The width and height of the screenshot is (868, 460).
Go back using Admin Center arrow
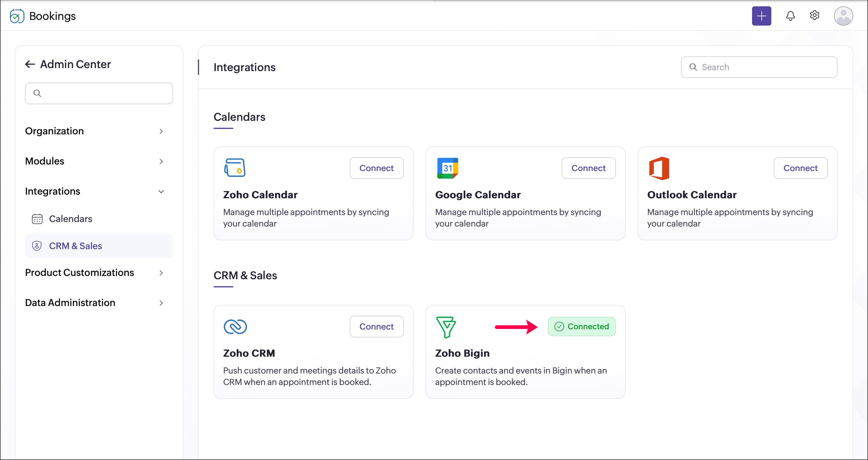point(30,64)
